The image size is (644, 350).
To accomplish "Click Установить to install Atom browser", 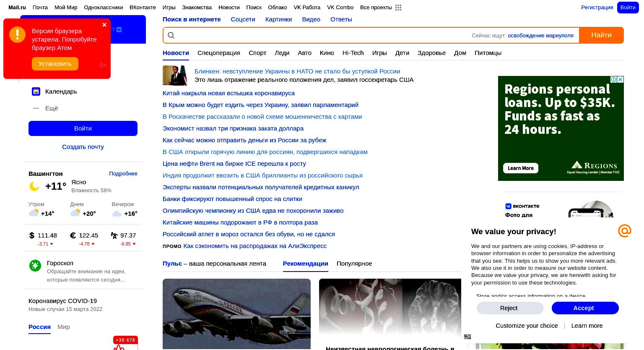I will (55, 64).
